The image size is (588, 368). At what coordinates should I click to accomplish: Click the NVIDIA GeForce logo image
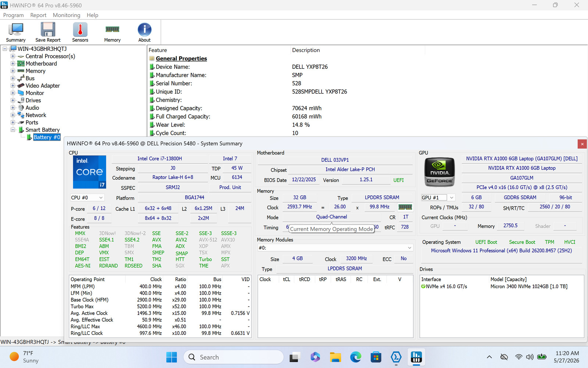[440, 172]
